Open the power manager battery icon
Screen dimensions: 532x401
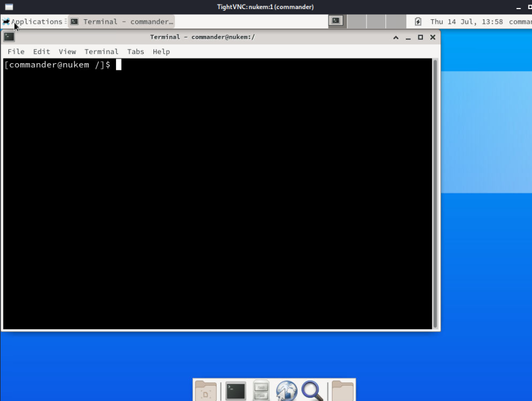pos(418,22)
